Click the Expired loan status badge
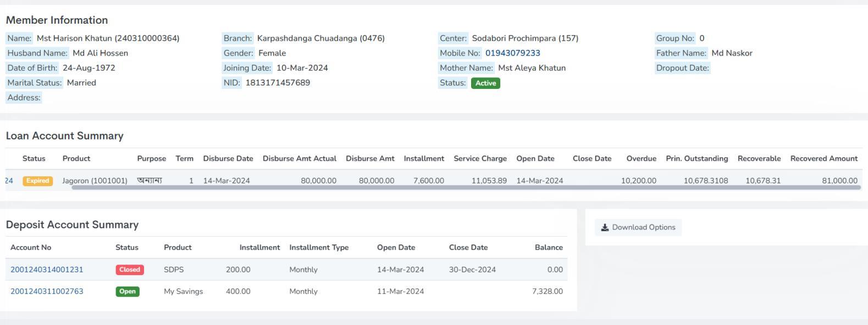This screenshot has height=325, width=868. click(37, 181)
